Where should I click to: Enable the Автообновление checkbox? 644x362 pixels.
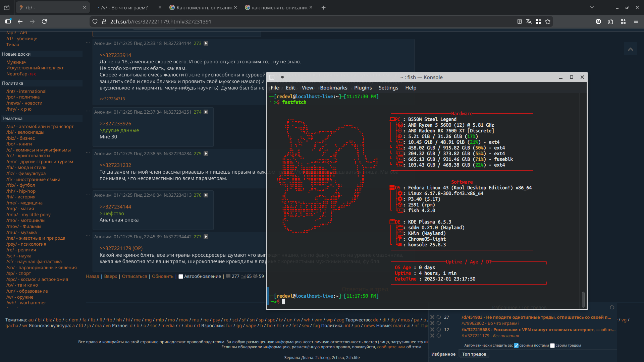[181, 277]
